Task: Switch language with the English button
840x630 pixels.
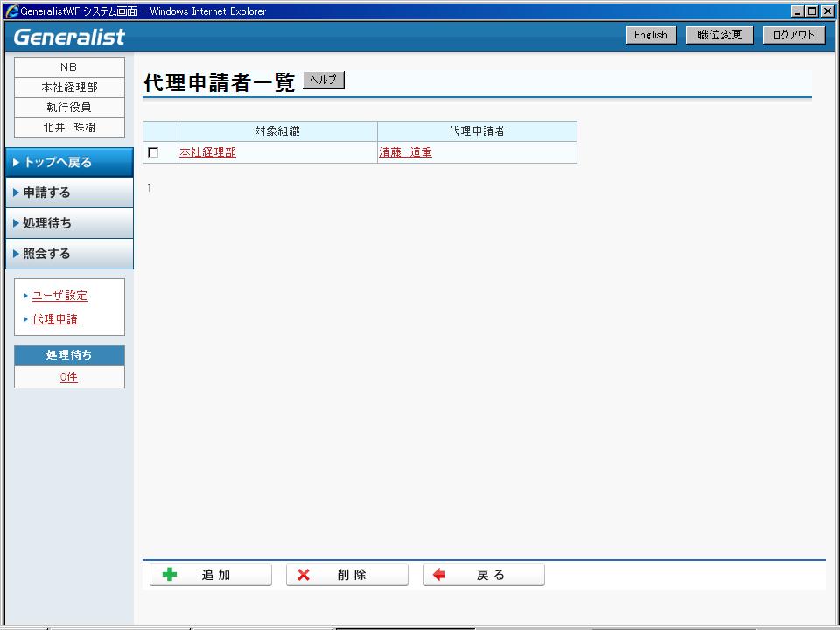Action: coord(651,35)
